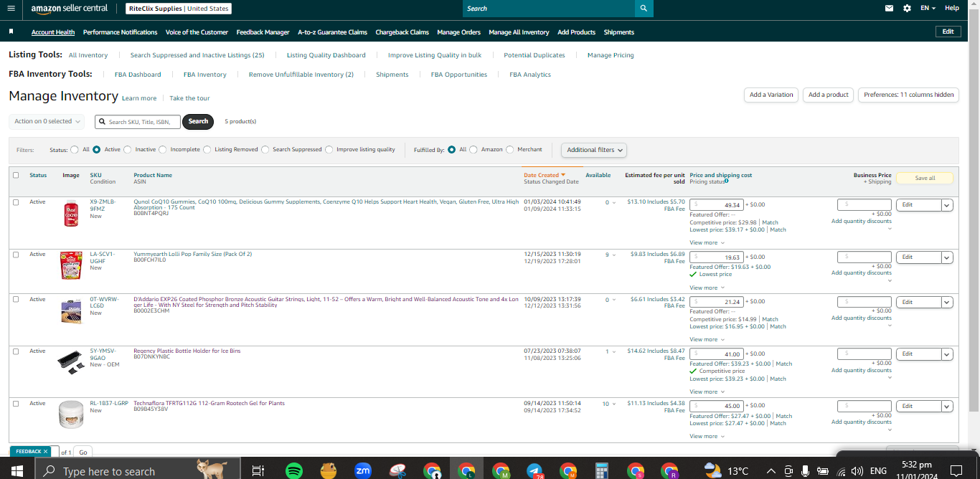Close the Feedback tab with X
The height and width of the screenshot is (479, 980).
pyautogui.click(x=45, y=452)
